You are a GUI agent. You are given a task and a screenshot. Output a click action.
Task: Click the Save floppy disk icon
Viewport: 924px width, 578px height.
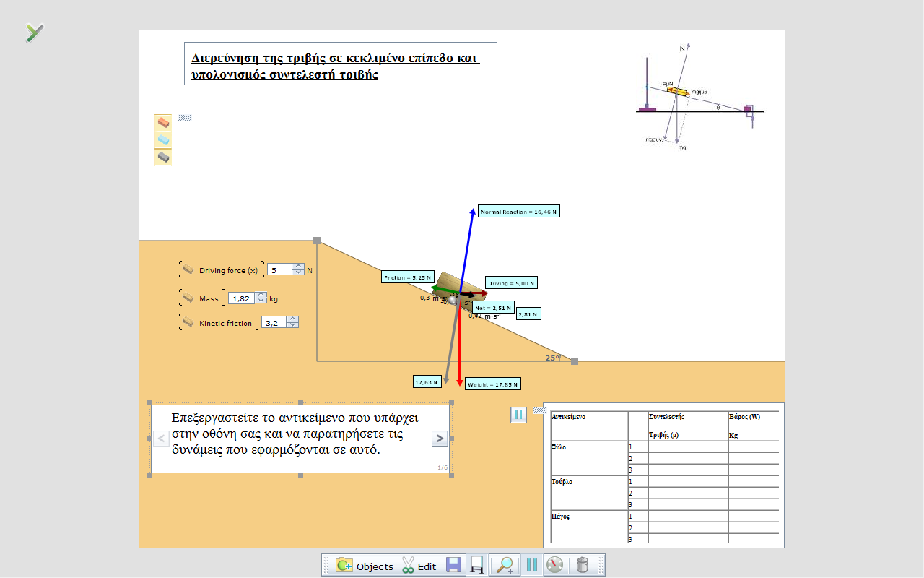tap(453, 566)
